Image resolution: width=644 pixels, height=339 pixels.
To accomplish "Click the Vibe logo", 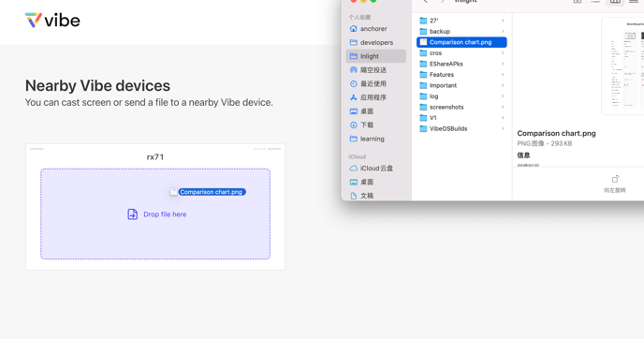I will (52, 21).
